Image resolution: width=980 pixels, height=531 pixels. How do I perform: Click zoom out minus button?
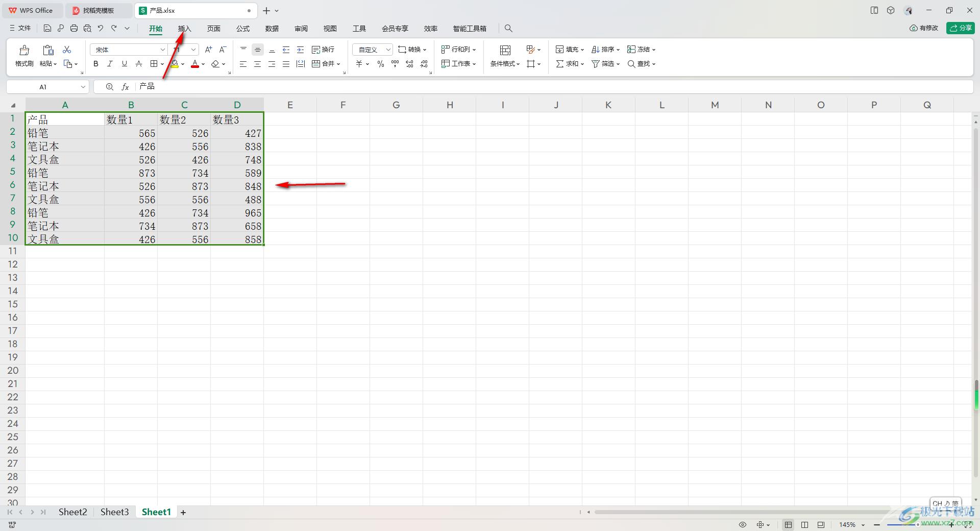pos(877,525)
